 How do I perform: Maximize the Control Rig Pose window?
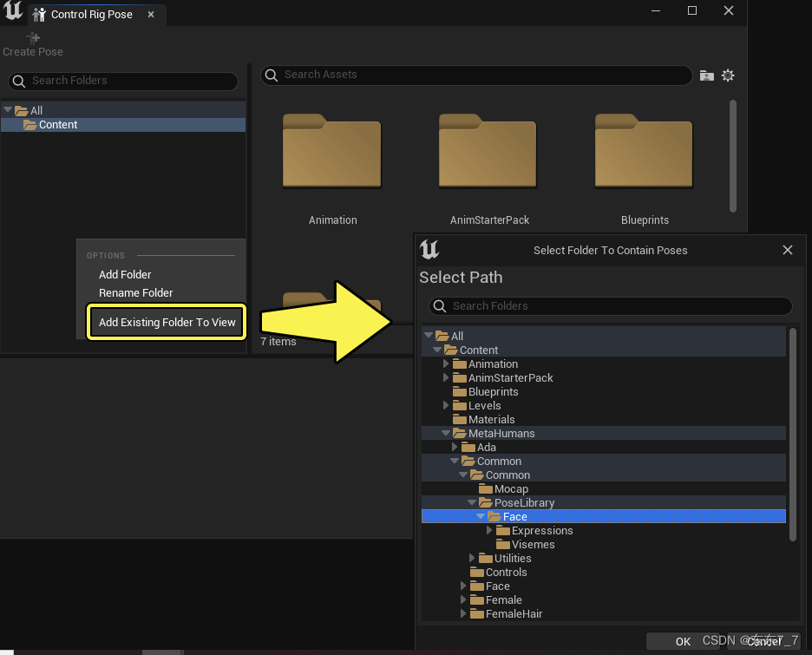[x=692, y=10]
